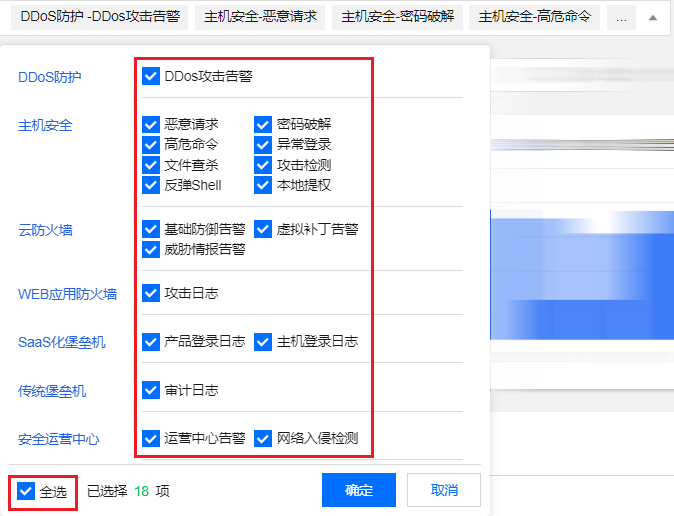Click the '主机安全-高危命令' selected tag
The image size is (674, 516).
pyautogui.click(x=534, y=17)
